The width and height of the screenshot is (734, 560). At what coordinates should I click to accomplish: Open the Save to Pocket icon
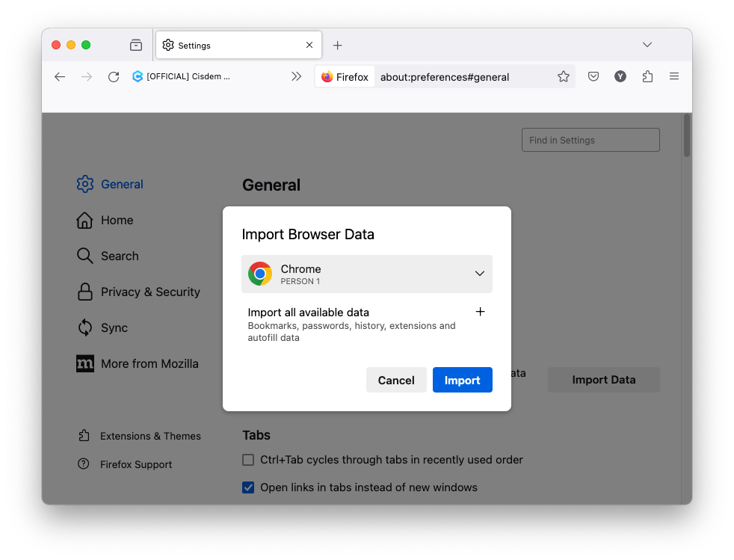593,77
